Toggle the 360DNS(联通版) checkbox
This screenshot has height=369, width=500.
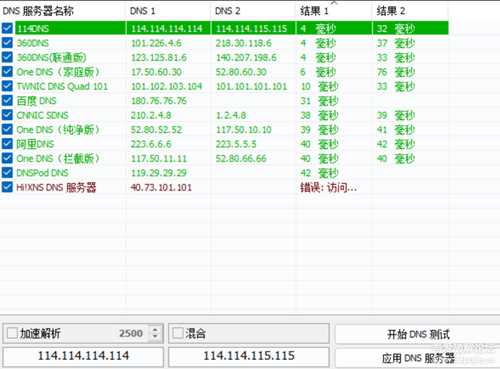pos(7,57)
